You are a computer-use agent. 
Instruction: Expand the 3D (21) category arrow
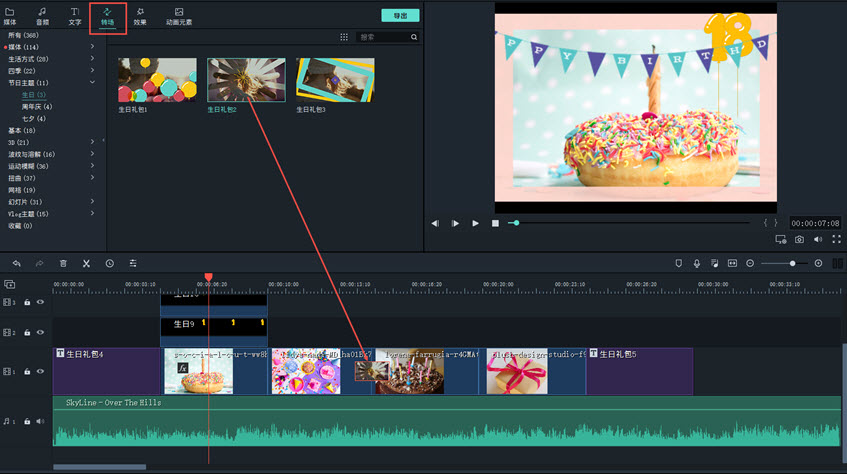pos(92,142)
